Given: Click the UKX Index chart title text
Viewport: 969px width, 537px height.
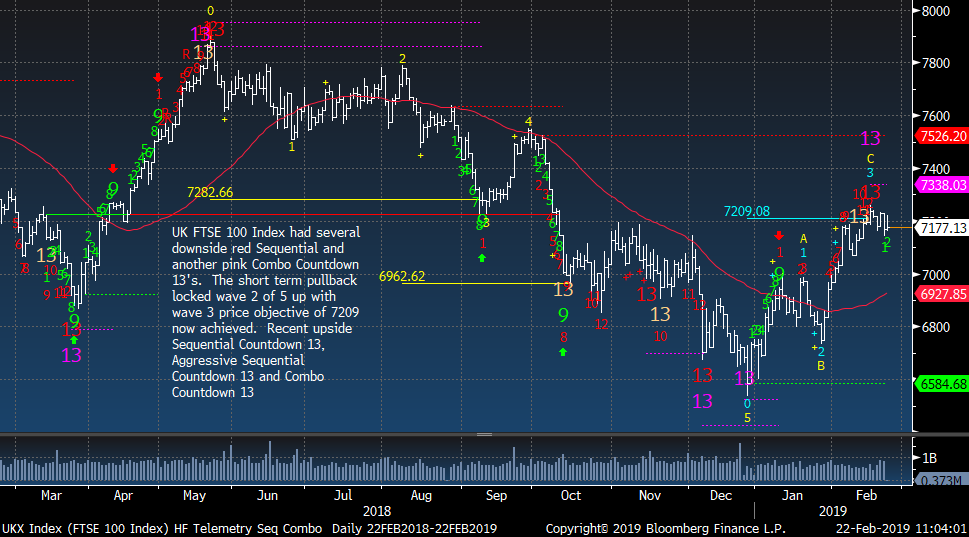Looking at the screenshot, I should pos(162,529).
